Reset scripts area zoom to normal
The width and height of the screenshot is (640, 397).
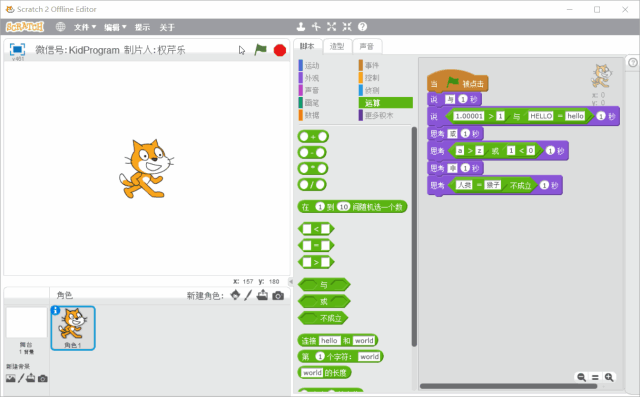595,377
